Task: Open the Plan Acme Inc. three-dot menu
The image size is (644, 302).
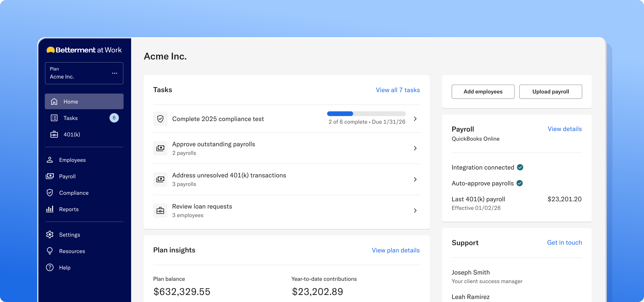Action: point(115,73)
